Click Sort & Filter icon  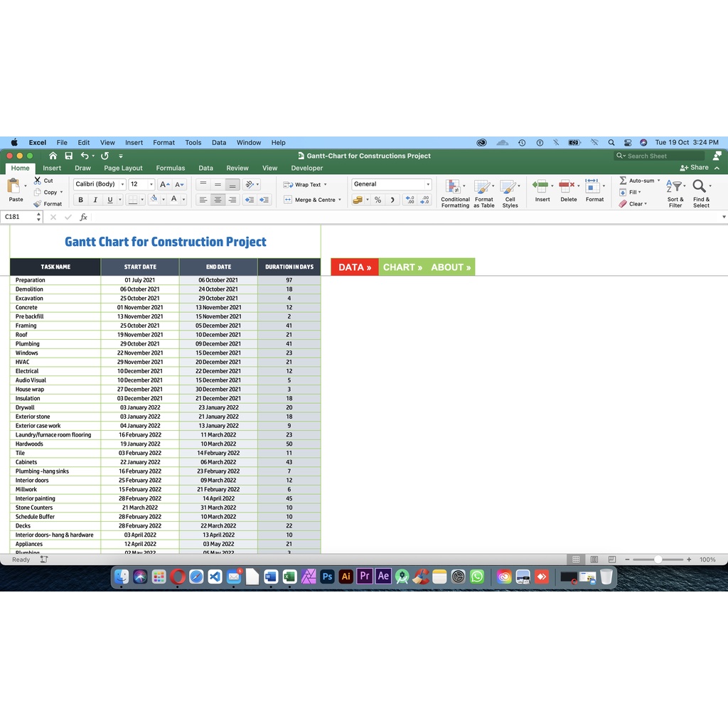coord(675,193)
